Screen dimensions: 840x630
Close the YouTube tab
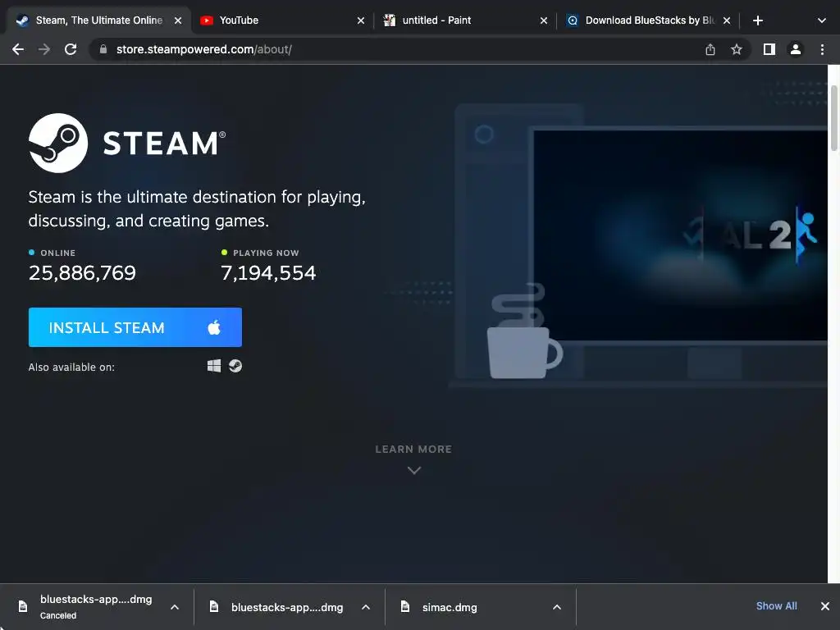pyautogui.click(x=361, y=21)
